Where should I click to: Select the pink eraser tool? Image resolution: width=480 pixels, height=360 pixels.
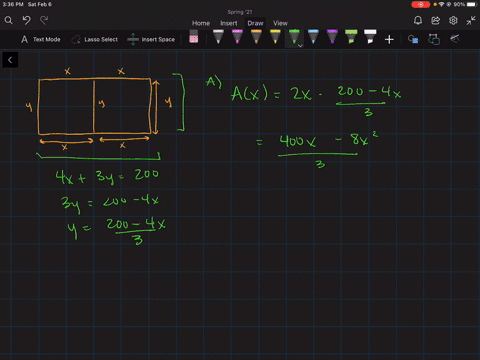194,37
